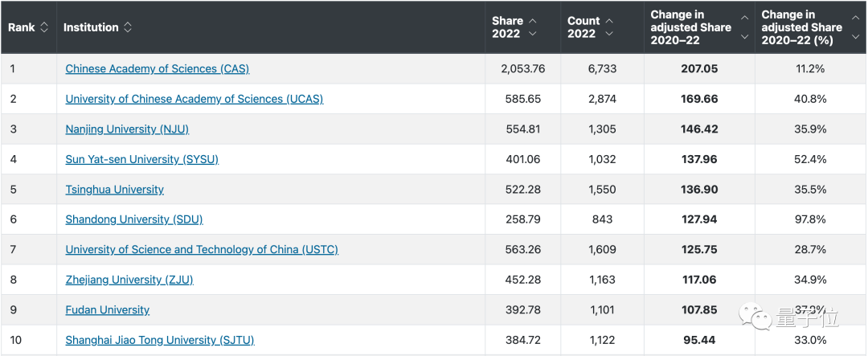Click percentage value 28.7%
The width and height of the screenshot is (868, 356).
click(811, 250)
